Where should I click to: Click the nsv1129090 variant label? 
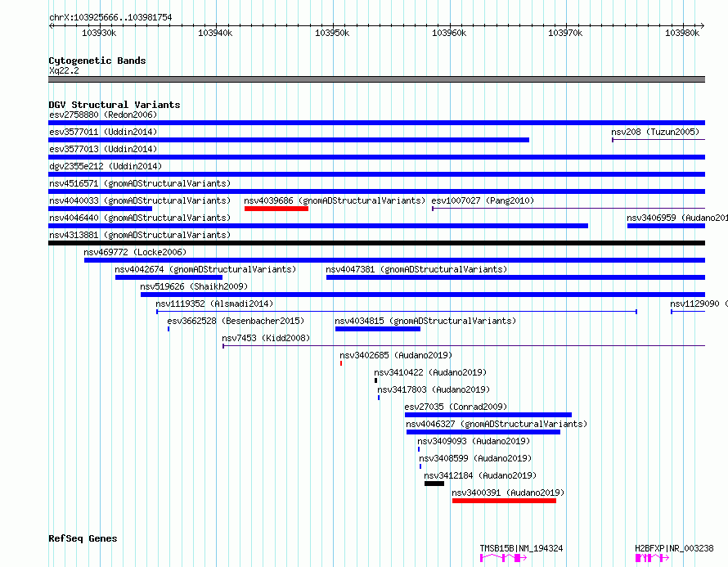(x=699, y=304)
